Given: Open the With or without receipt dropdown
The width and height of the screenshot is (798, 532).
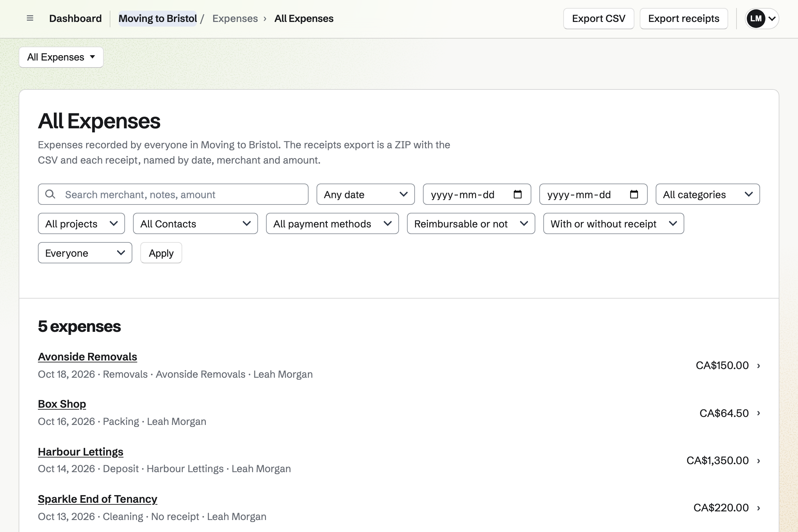Looking at the screenshot, I should [x=613, y=223].
